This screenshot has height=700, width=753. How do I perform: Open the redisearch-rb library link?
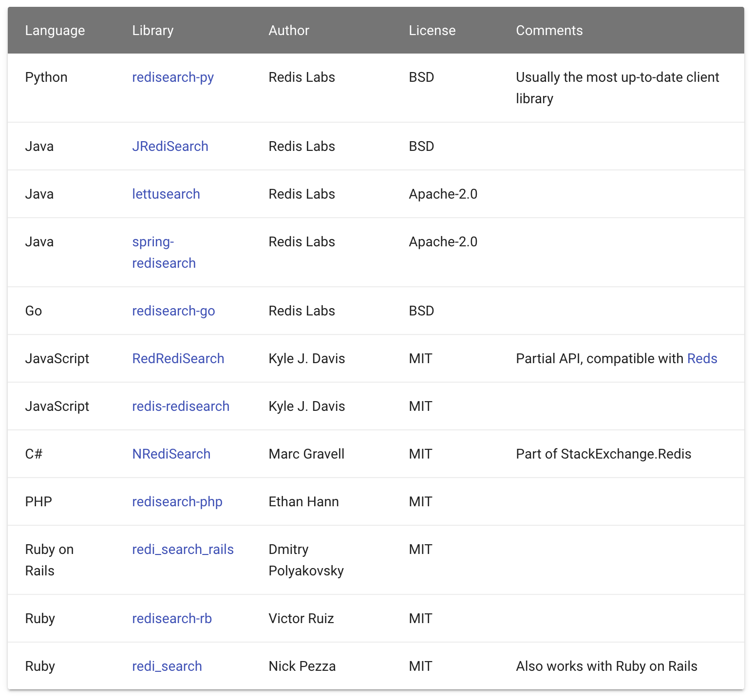(x=171, y=618)
